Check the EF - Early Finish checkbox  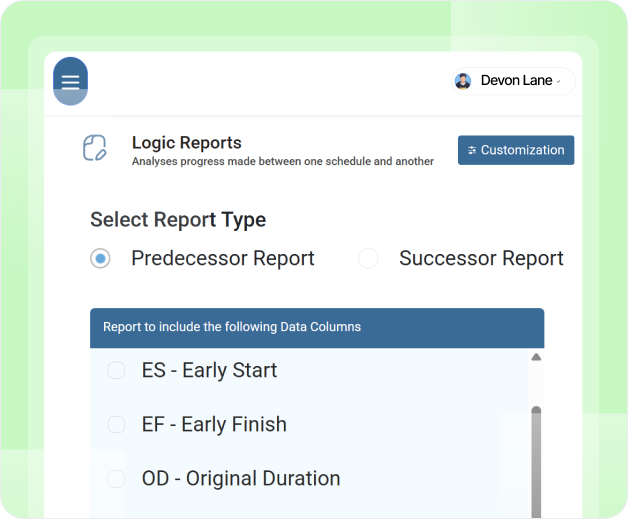(x=116, y=424)
